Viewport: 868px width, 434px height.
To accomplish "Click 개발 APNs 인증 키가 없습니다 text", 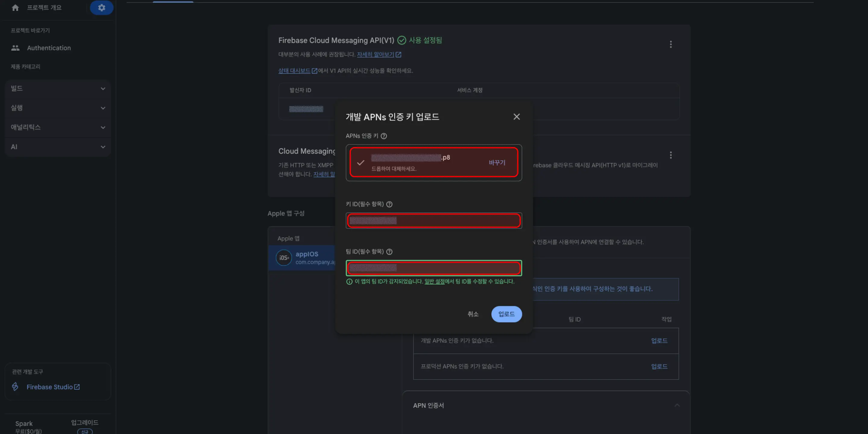I will pos(457,341).
